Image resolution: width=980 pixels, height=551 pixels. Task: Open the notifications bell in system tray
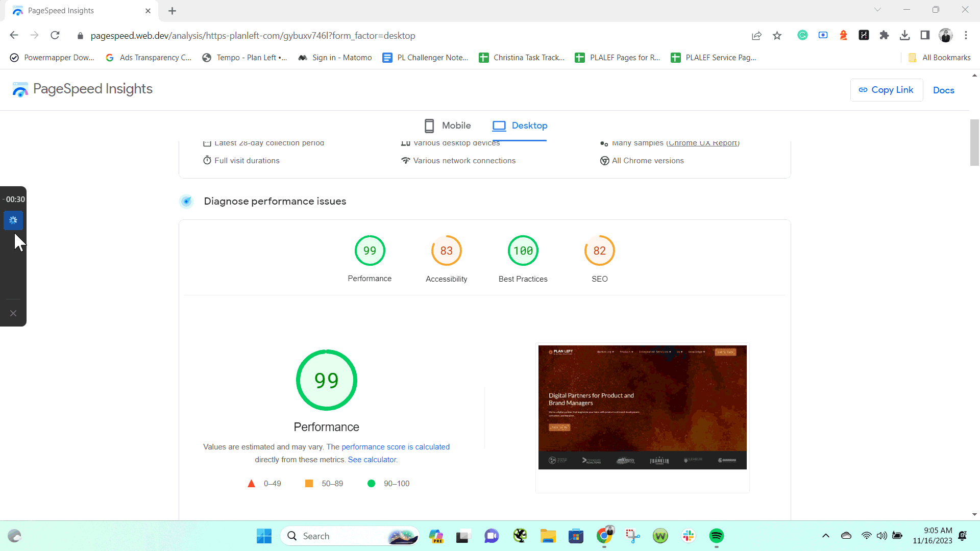click(x=963, y=536)
